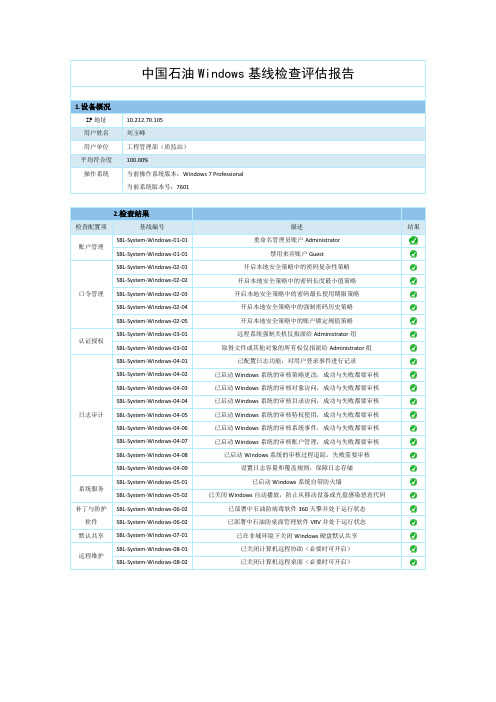Click the result check icon for SBL-System-Windows-02-04
The width and height of the screenshot is (496, 702).
(413, 308)
